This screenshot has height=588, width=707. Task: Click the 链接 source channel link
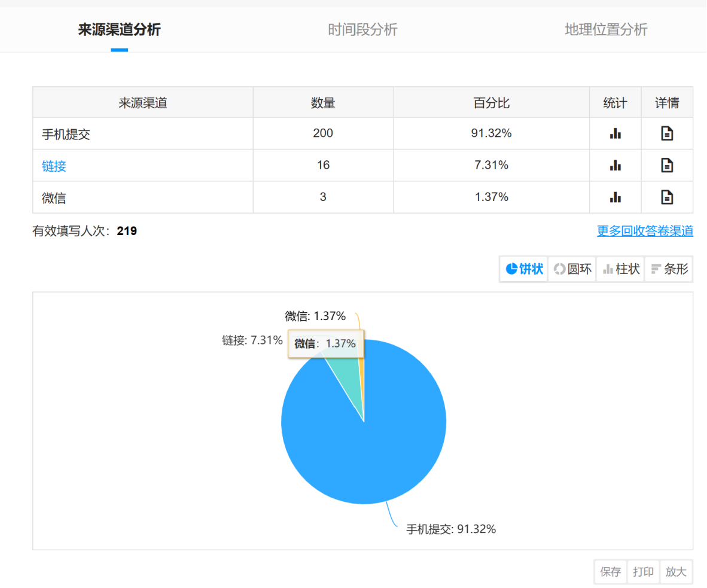[54, 166]
